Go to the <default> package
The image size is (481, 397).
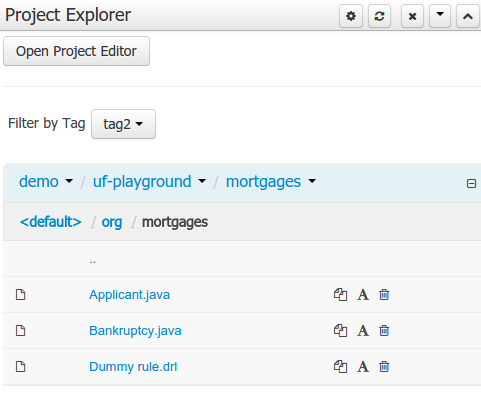tap(50, 222)
